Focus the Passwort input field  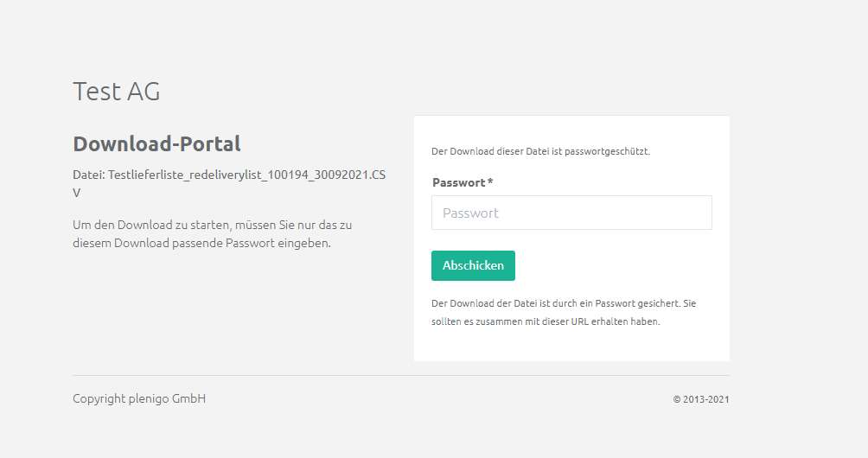571,213
